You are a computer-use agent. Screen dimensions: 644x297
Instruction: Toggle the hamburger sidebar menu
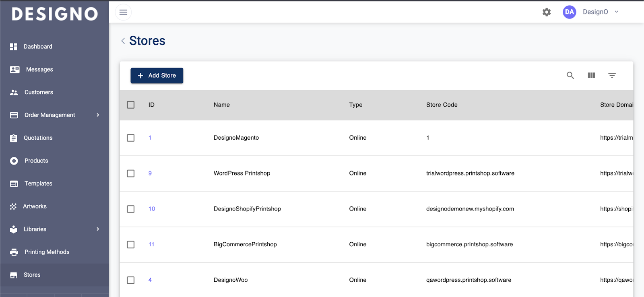[x=123, y=12]
